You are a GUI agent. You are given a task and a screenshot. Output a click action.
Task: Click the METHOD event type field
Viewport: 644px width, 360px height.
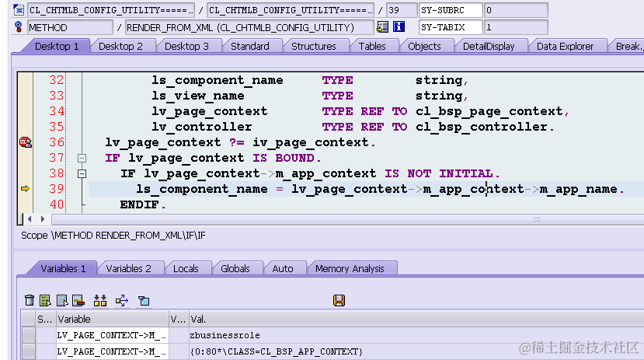[70, 27]
